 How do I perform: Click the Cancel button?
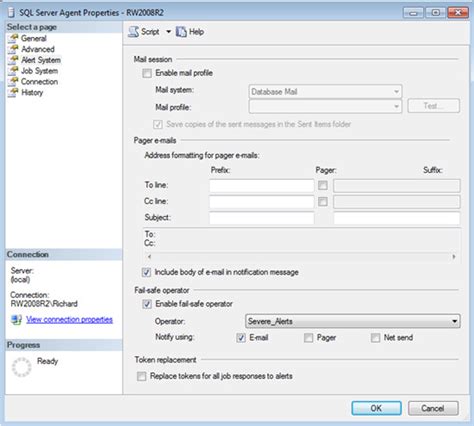(x=433, y=408)
